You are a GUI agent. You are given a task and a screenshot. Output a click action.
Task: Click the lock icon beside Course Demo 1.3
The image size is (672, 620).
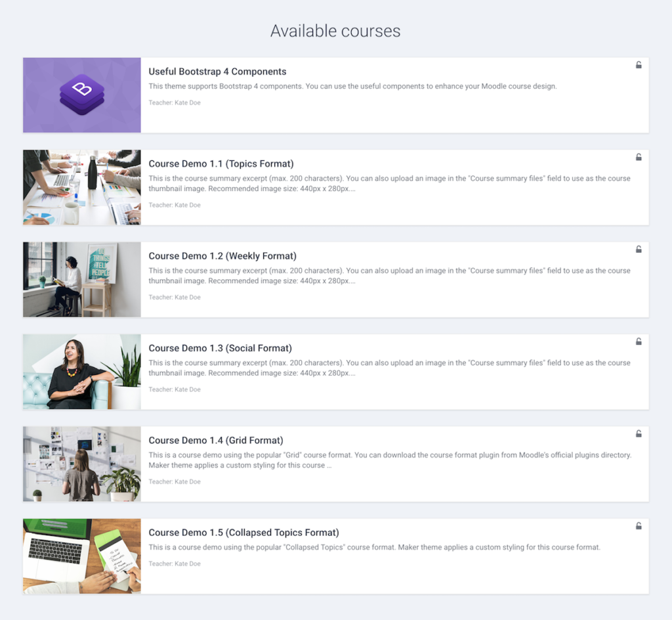click(638, 341)
